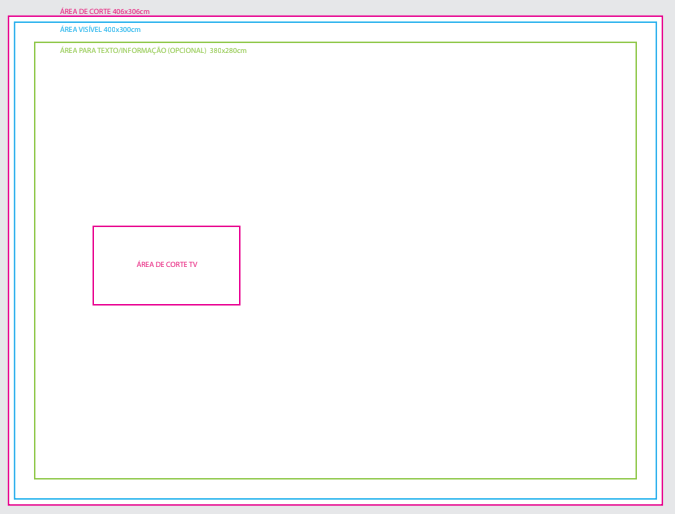
Task: Select the 'ÁREA VISÍVEL 400x300cm' label
Action: [100, 29]
